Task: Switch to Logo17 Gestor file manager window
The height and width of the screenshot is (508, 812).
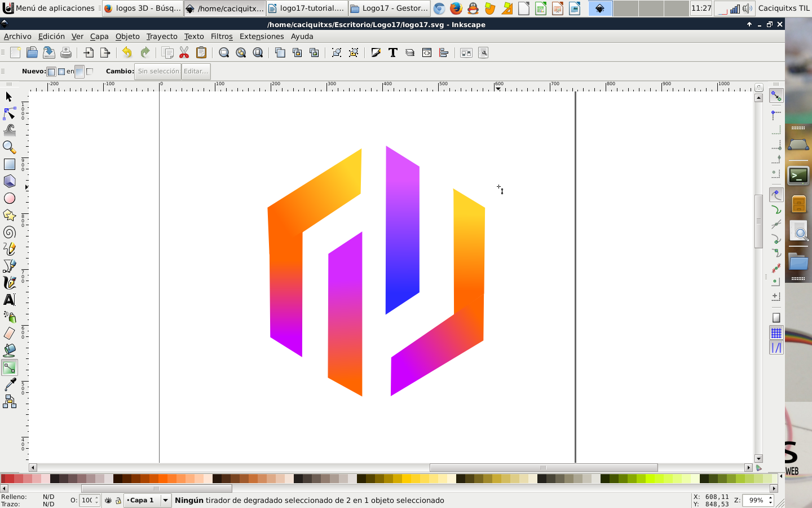Action: pyautogui.click(x=389, y=8)
